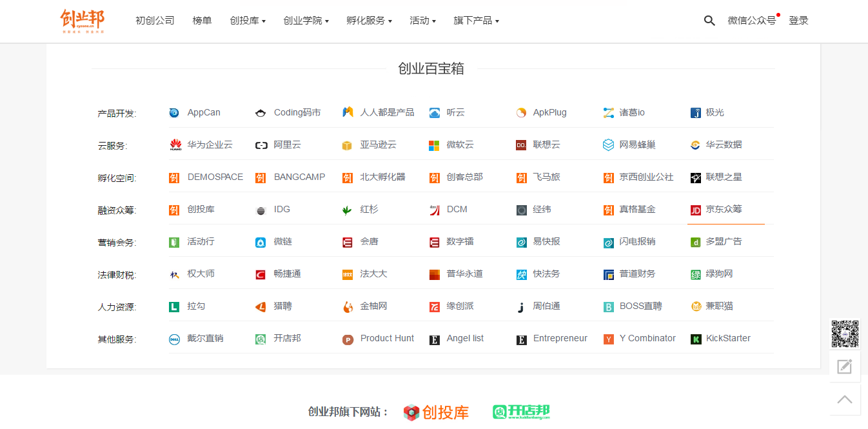Click the 微软云 Windows icon
The image size is (868, 429).
tap(435, 145)
